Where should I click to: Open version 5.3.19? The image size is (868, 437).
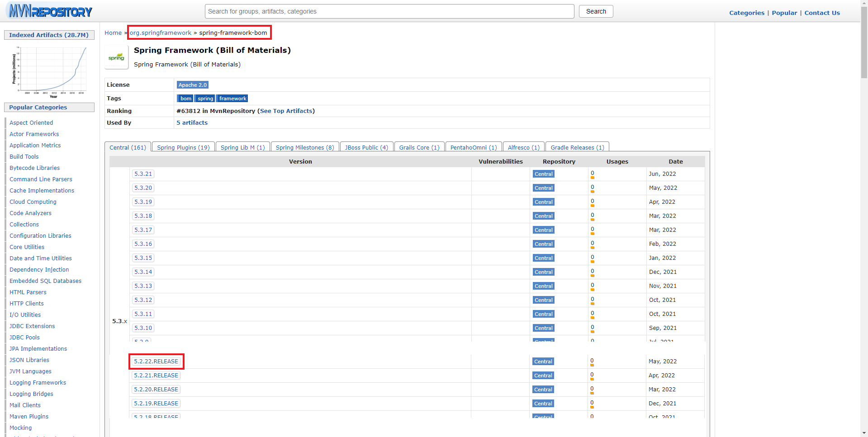(x=143, y=202)
